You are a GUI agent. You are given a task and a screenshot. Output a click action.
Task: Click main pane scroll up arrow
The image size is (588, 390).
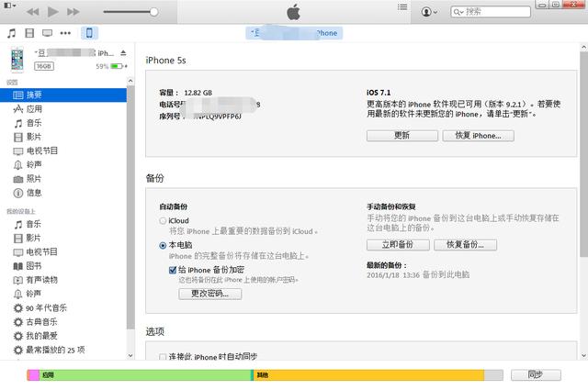click(584, 47)
